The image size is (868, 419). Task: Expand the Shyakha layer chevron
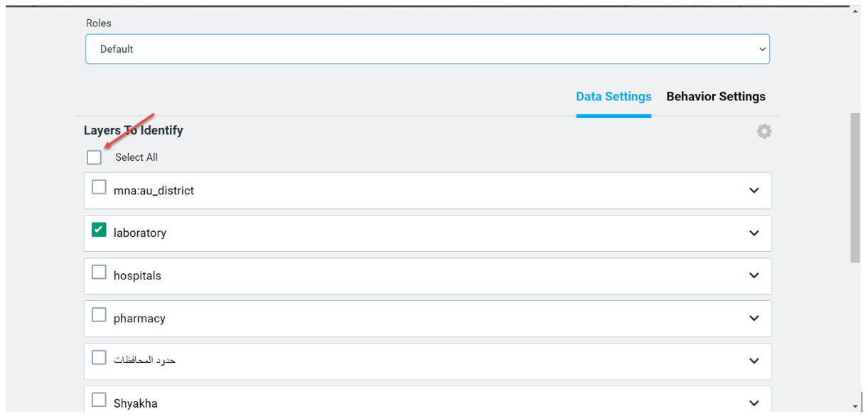[754, 403]
